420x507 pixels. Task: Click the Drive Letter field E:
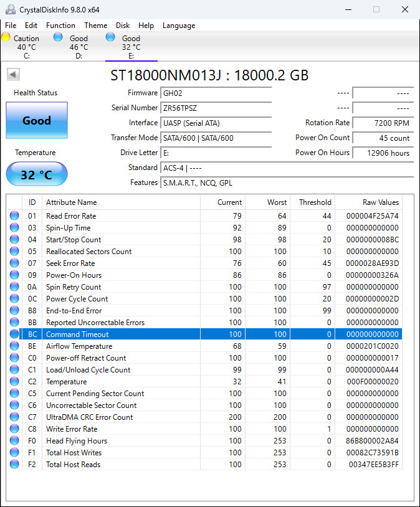pos(216,153)
